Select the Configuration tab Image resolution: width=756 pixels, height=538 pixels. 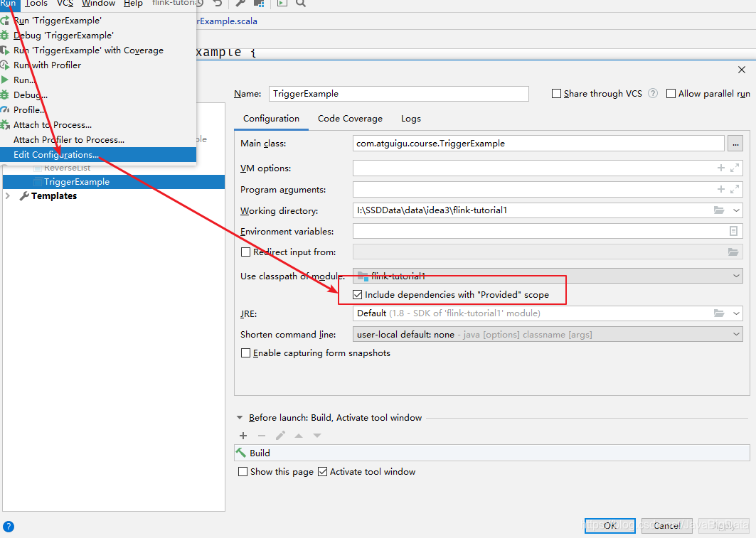pyautogui.click(x=271, y=119)
